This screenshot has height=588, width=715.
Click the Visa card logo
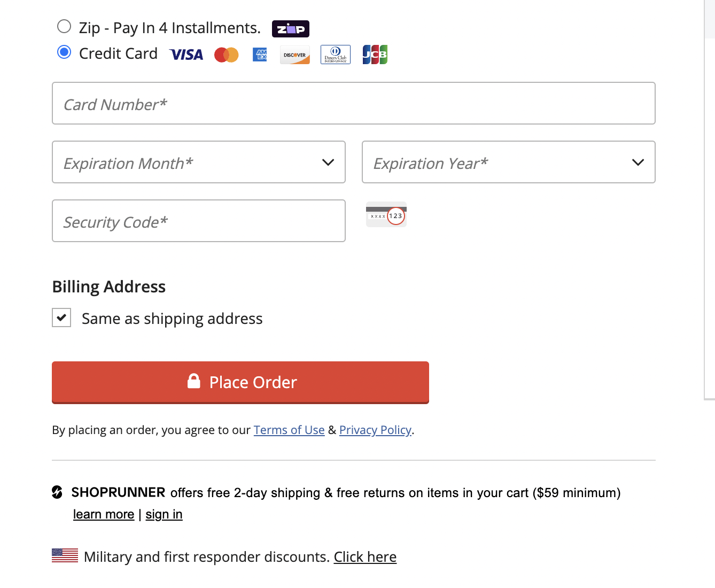click(186, 55)
